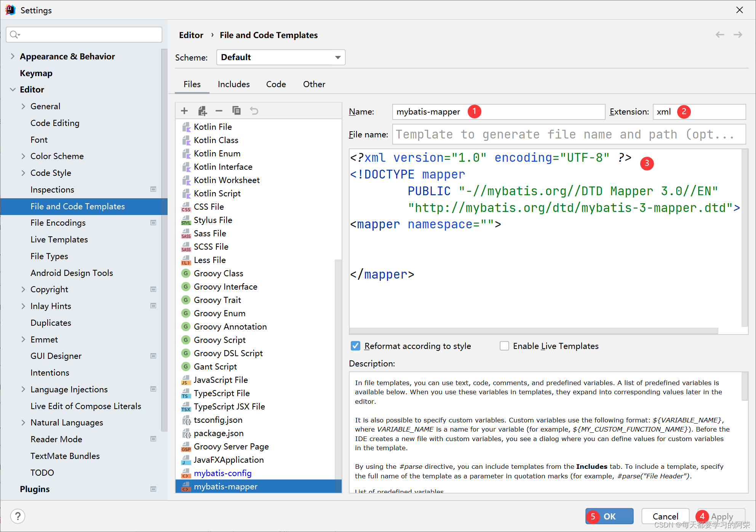
Task: Click the tsconfig.json template icon
Action: 186,420
